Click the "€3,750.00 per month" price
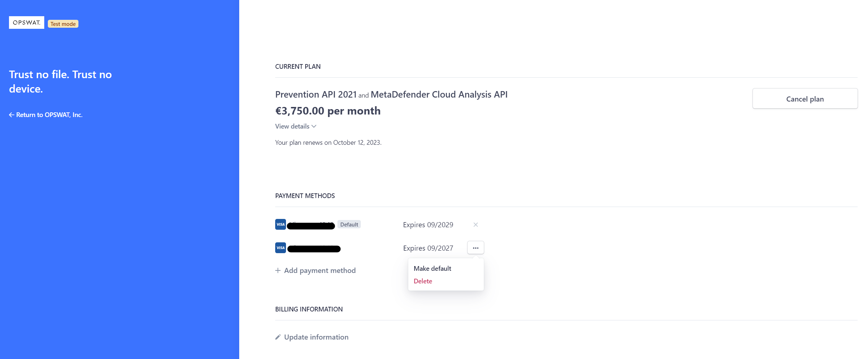 [x=328, y=111]
